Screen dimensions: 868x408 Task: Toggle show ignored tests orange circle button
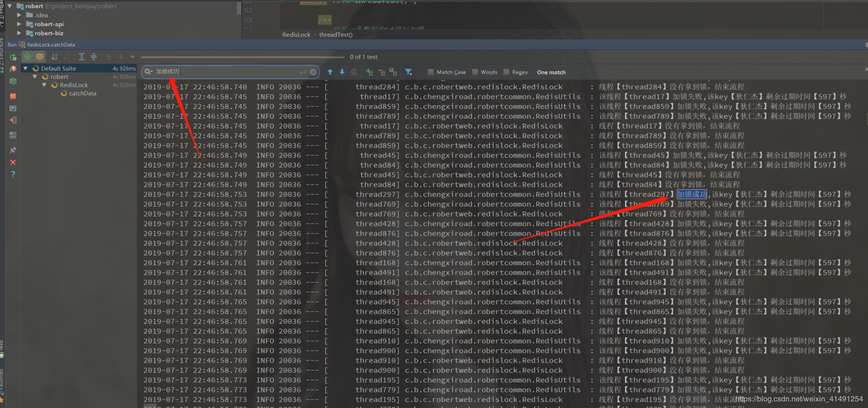[40, 57]
